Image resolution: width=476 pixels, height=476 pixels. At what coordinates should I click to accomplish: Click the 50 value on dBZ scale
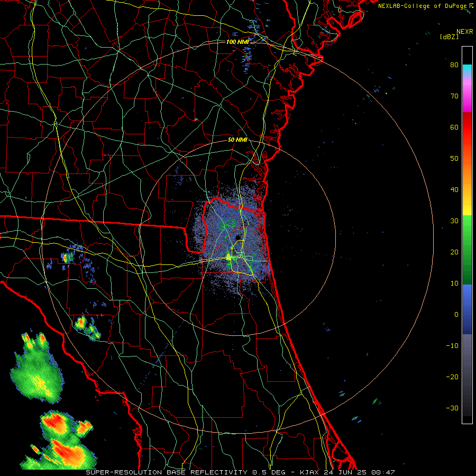454,158
